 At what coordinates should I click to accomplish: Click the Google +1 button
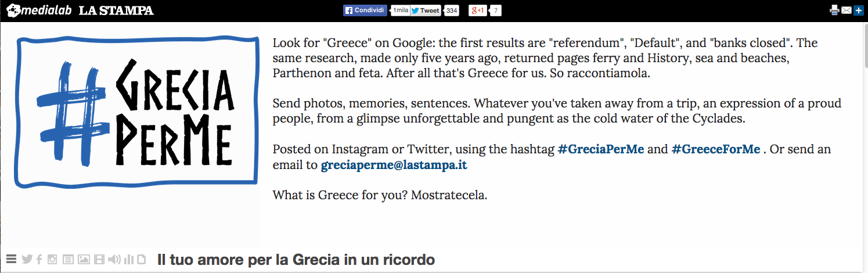[x=478, y=10]
